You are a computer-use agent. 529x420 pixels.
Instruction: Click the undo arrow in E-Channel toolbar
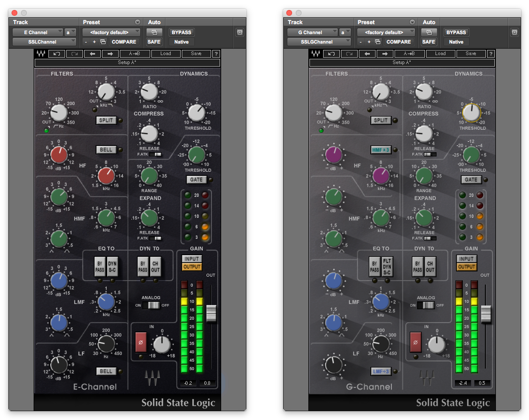point(56,54)
